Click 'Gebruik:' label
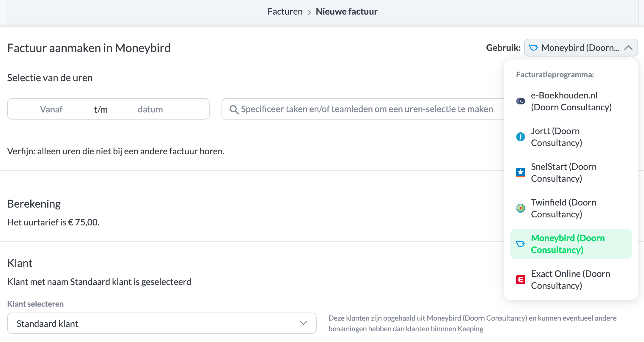644x342 pixels. click(503, 48)
